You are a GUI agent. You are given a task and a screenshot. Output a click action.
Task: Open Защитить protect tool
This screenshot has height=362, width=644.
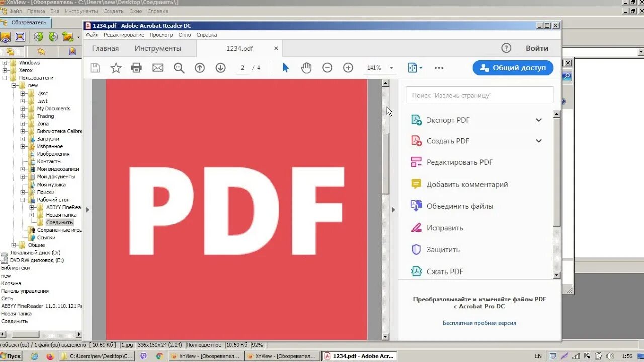[443, 250]
